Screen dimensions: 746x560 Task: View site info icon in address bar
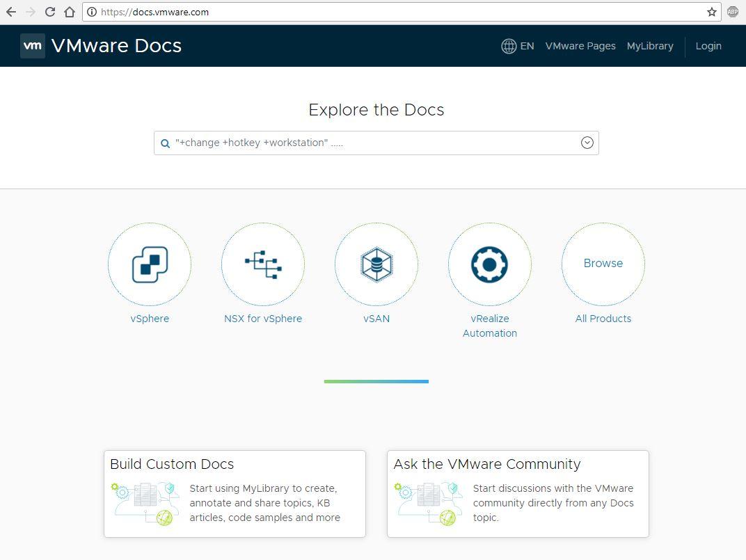pyautogui.click(x=92, y=12)
